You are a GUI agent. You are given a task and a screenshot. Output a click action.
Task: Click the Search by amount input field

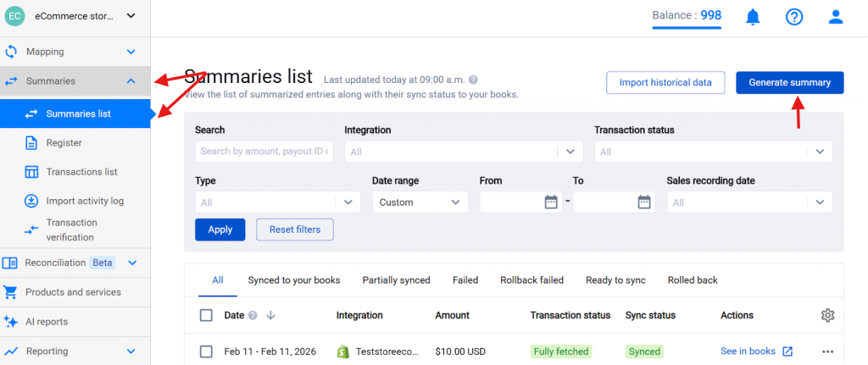pyautogui.click(x=264, y=152)
